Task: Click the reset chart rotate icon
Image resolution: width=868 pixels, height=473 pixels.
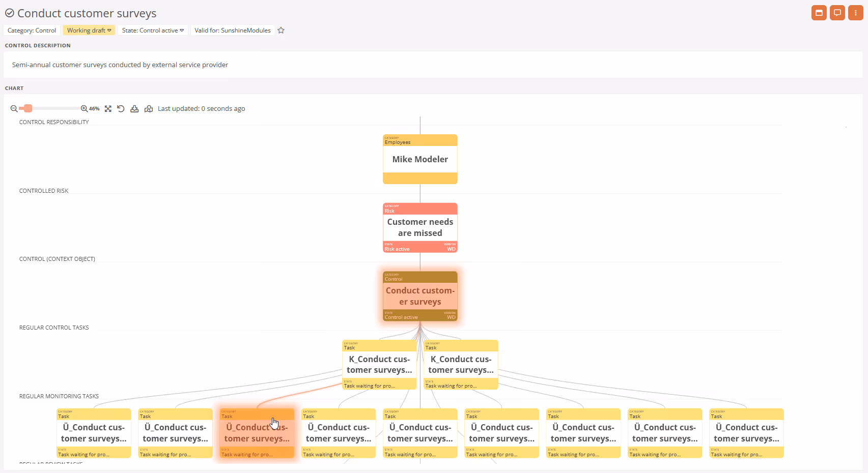Action: coord(121,109)
